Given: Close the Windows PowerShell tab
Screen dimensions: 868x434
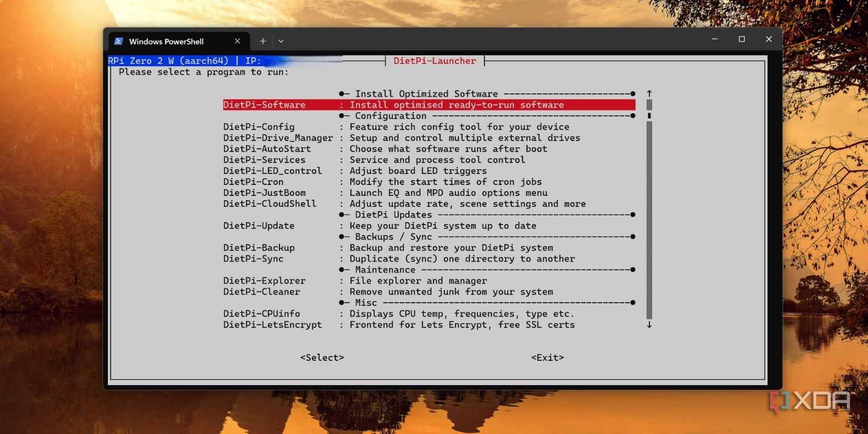Looking at the screenshot, I should click(x=237, y=41).
